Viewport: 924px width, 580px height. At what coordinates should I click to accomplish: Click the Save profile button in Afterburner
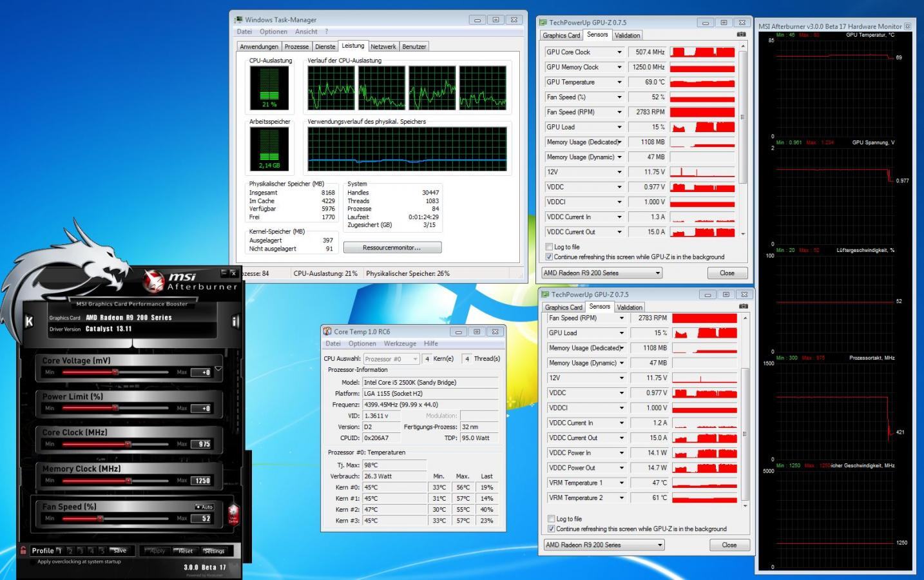point(120,550)
